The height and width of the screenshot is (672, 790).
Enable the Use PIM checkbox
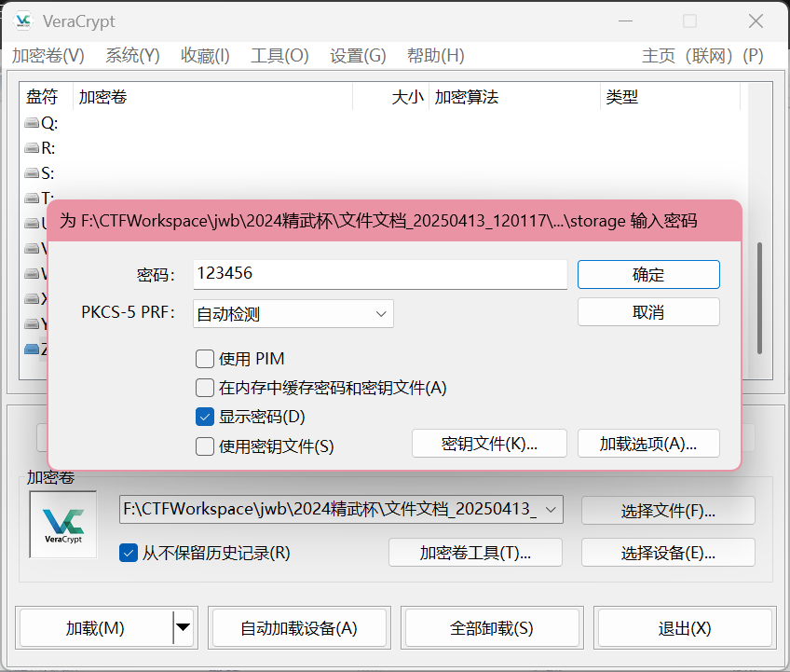[205, 359]
